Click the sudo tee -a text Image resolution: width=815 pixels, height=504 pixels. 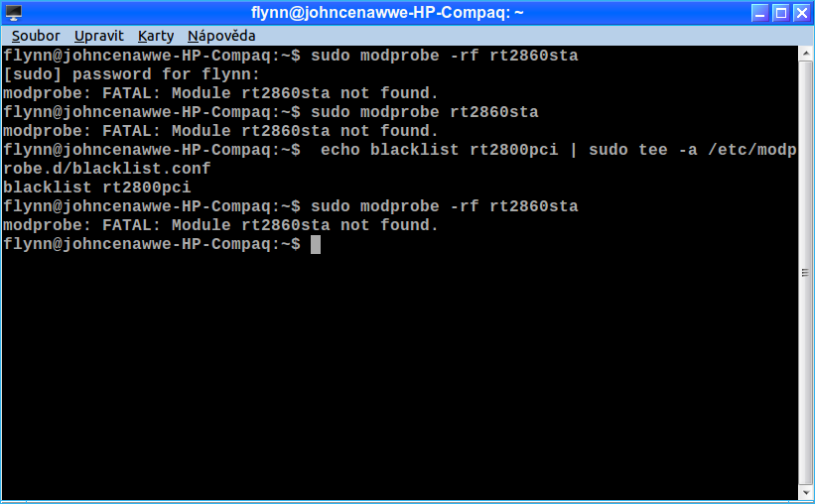tap(643, 150)
